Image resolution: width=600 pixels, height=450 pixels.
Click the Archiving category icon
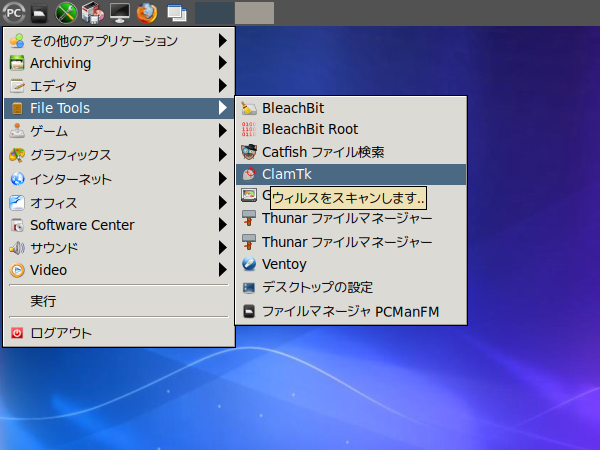click(17, 63)
